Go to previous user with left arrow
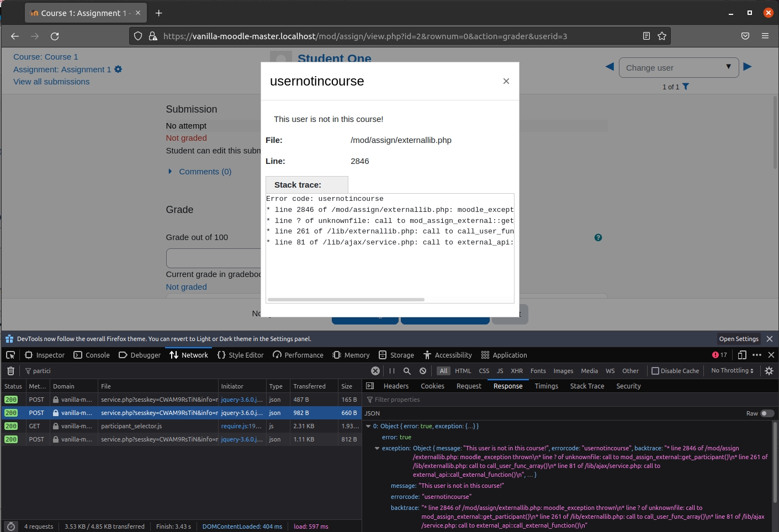The height and width of the screenshot is (532, 779). click(x=610, y=67)
